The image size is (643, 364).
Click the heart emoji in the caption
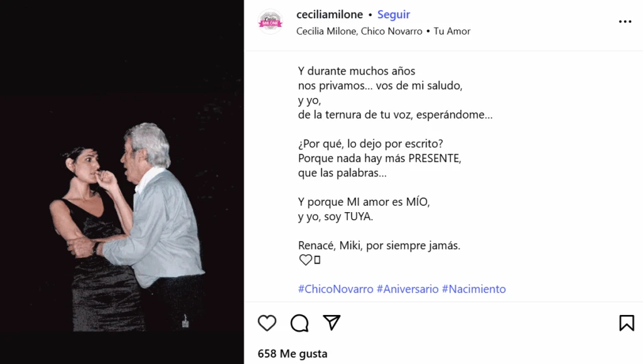(306, 260)
